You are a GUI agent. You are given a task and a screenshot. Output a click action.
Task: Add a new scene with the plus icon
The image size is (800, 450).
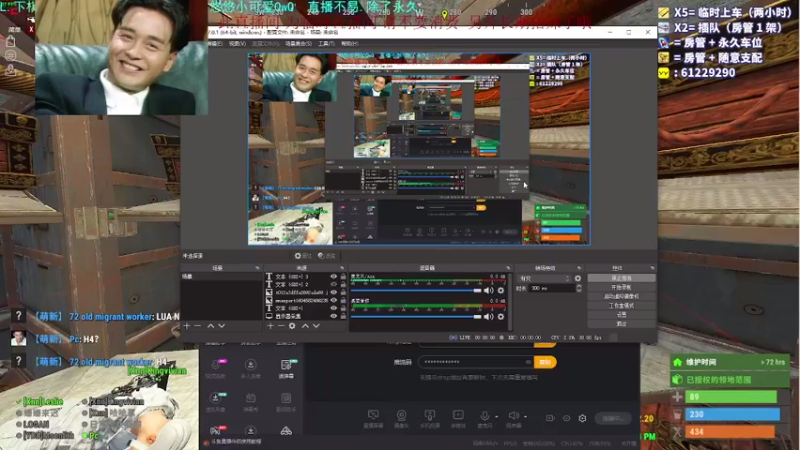pos(187,326)
